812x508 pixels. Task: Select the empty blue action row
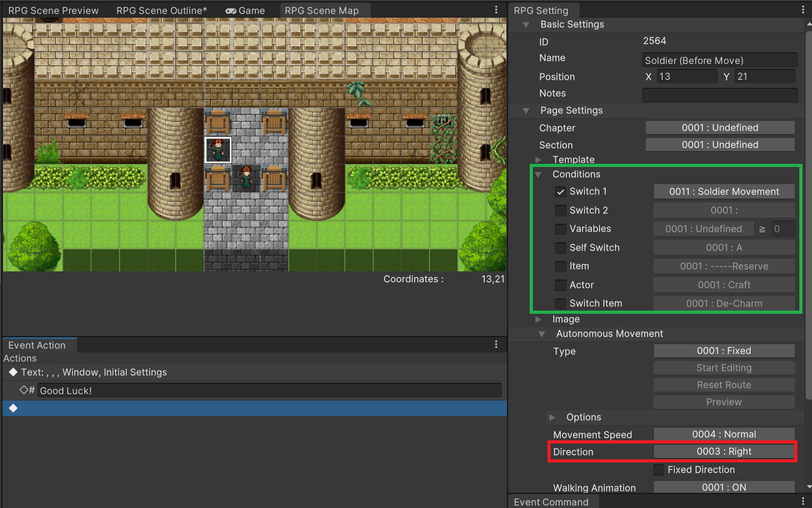[254, 409]
